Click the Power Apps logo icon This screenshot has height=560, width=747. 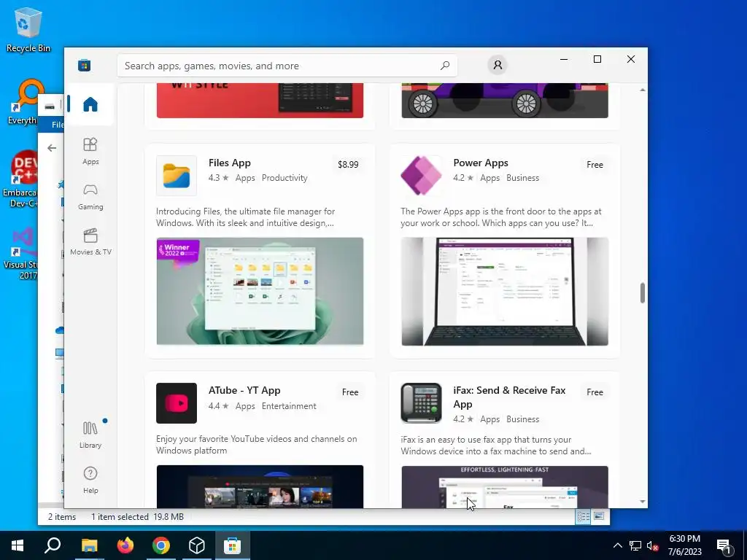click(x=421, y=176)
